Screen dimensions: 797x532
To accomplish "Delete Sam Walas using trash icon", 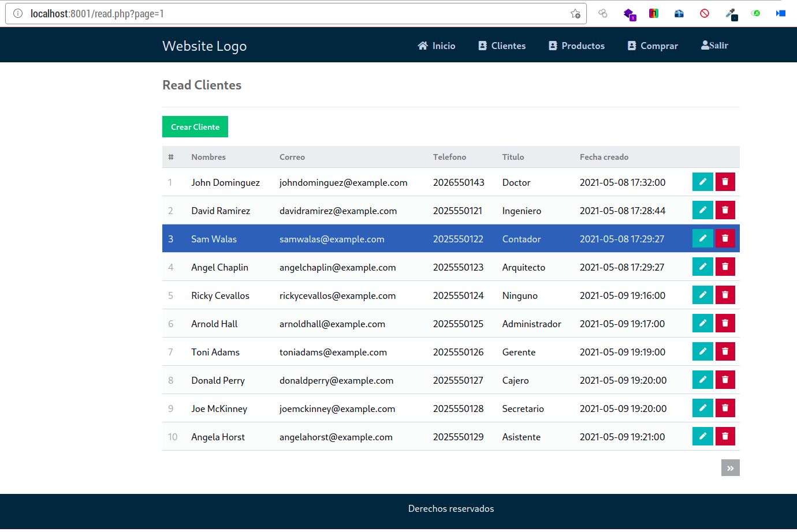I will [x=725, y=238].
